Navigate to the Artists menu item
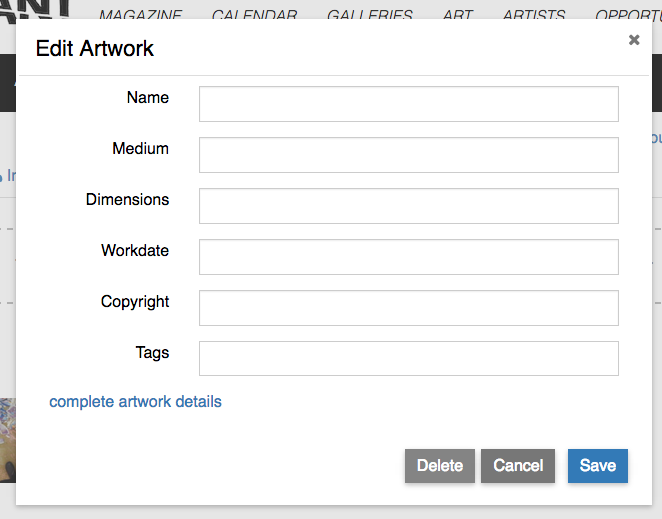The width and height of the screenshot is (662, 519). [x=533, y=15]
